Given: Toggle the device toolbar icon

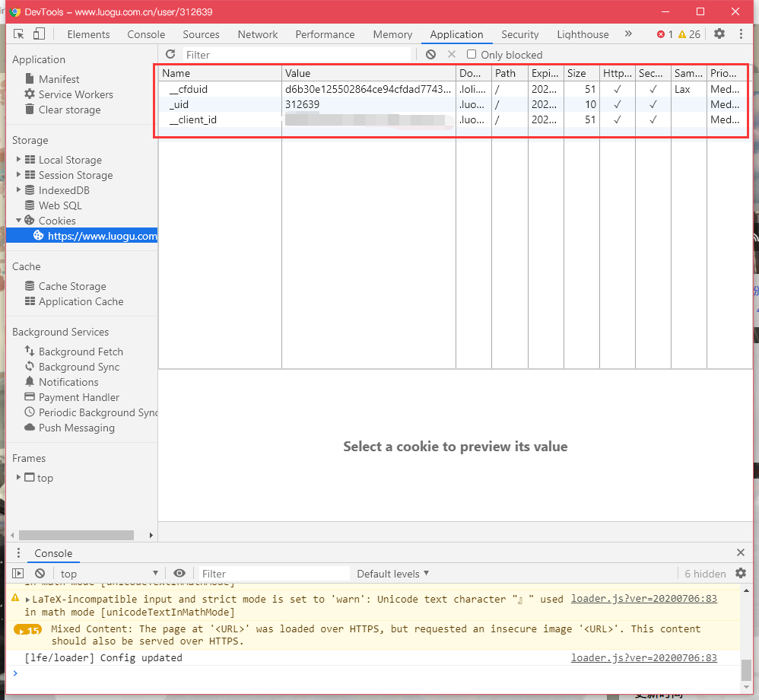Looking at the screenshot, I should point(39,34).
